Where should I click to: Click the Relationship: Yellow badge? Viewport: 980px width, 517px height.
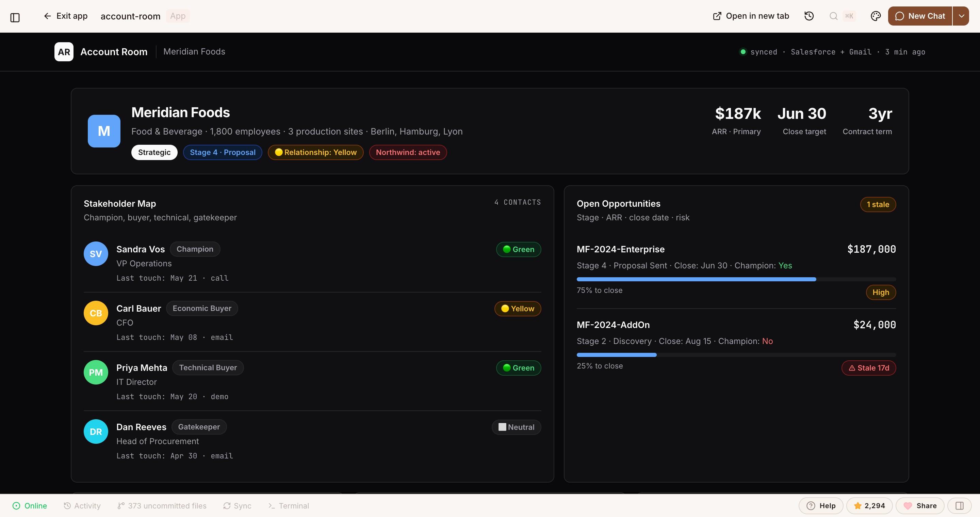tap(315, 152)
